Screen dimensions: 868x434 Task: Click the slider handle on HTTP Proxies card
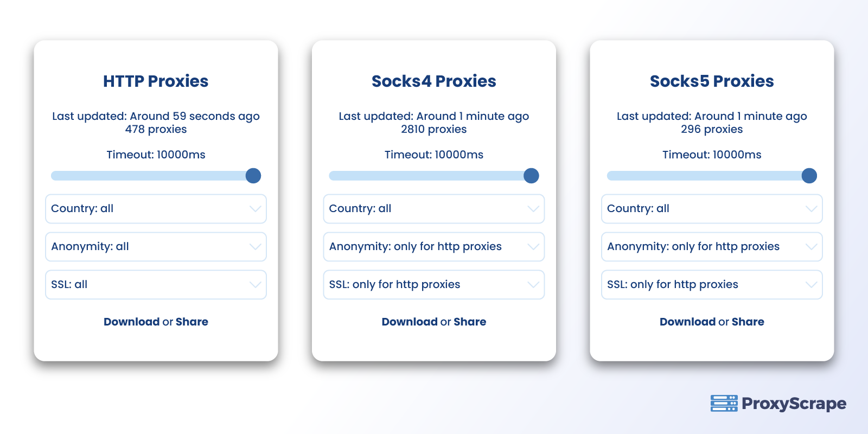[253, 176]
